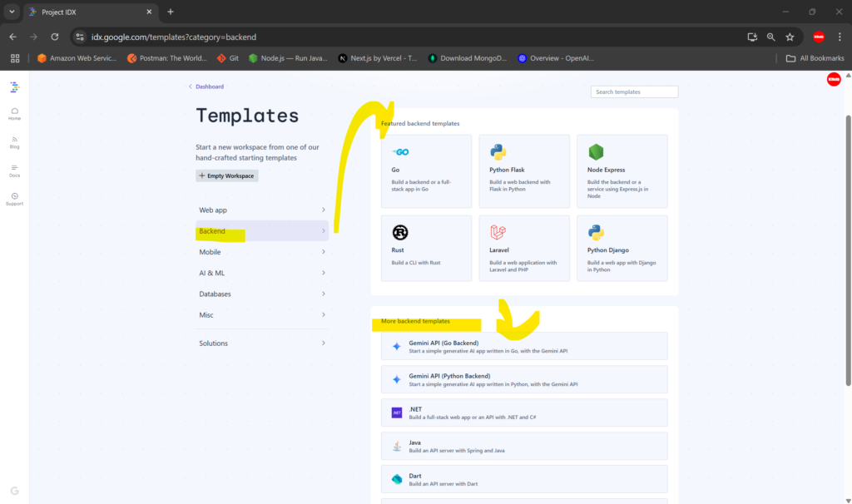Open a new browser tab with plus button
852x504 pixels.
pyautogui.click(x=170, y=12)
